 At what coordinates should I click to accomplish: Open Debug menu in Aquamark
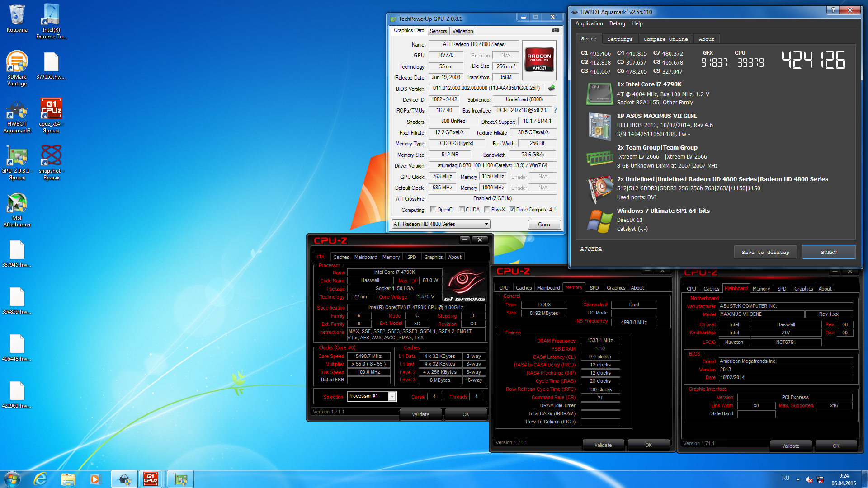(617, 23)
